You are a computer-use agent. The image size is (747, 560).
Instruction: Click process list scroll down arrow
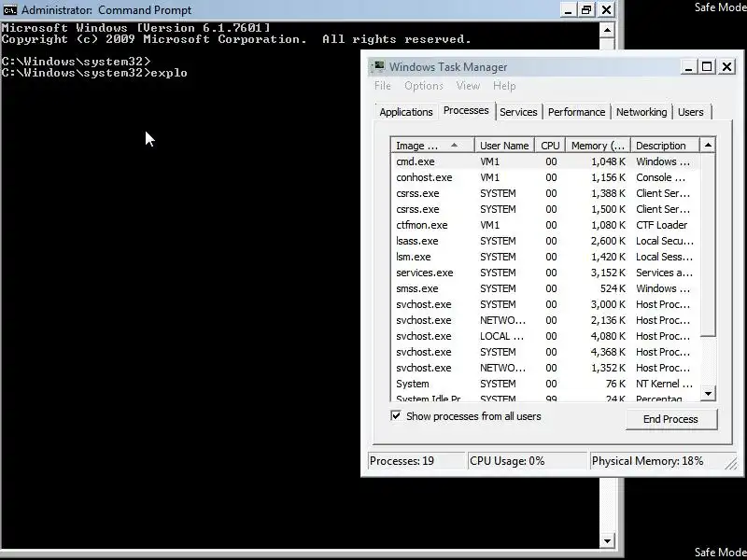pos(708,393)
